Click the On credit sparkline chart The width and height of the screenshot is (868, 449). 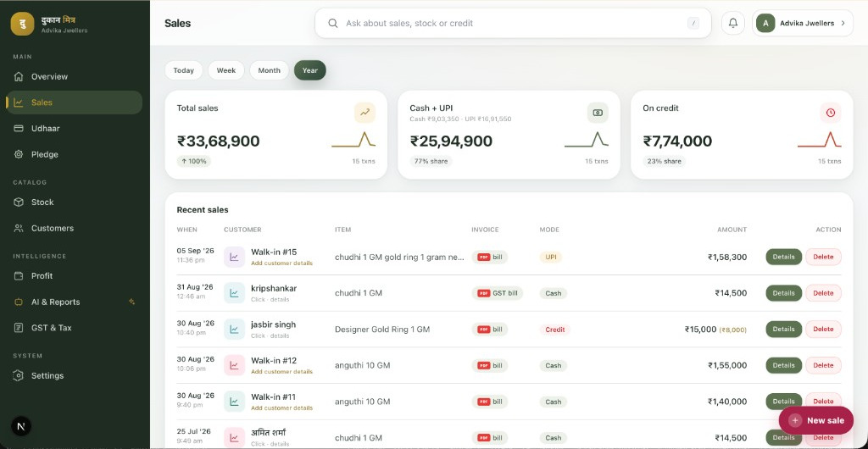(x=820, y=139)
